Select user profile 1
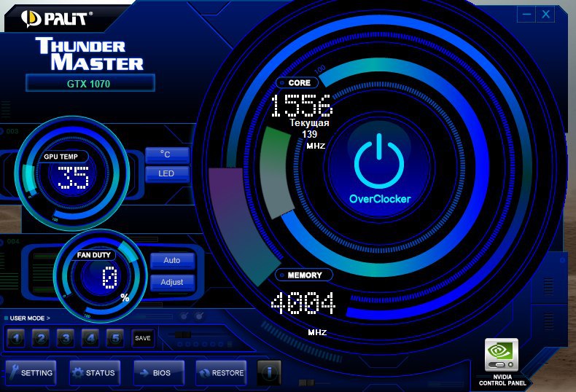Viewport: 576px width, 392px height. pyautogui.click(x=16, y=338)
